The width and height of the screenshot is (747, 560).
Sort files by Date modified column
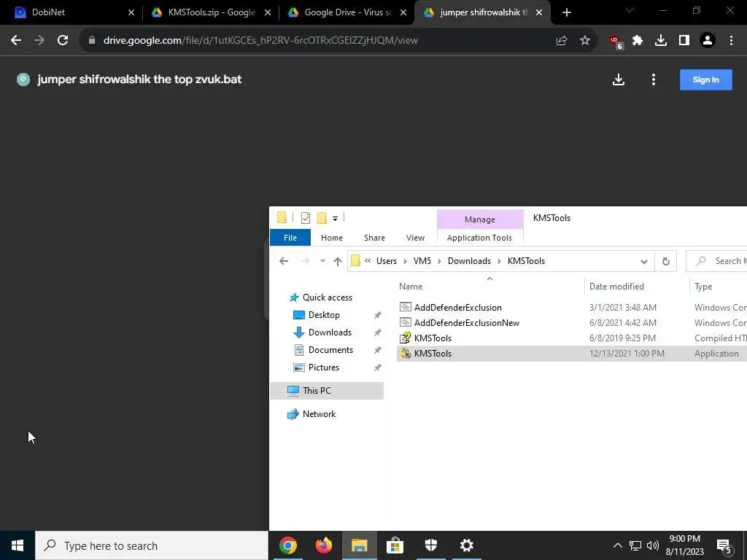click(636, 286)
